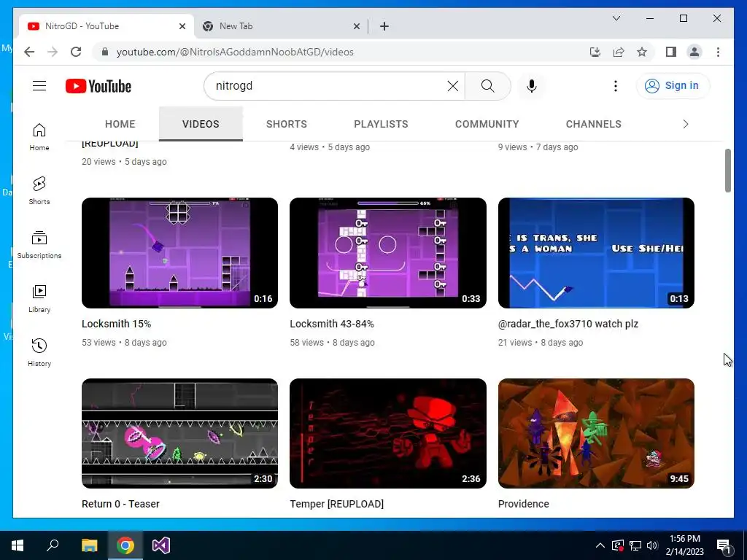Viewport: 747px width, 560px height.
Task: Close the New Tab browser tab
Action: coord(356,26)
